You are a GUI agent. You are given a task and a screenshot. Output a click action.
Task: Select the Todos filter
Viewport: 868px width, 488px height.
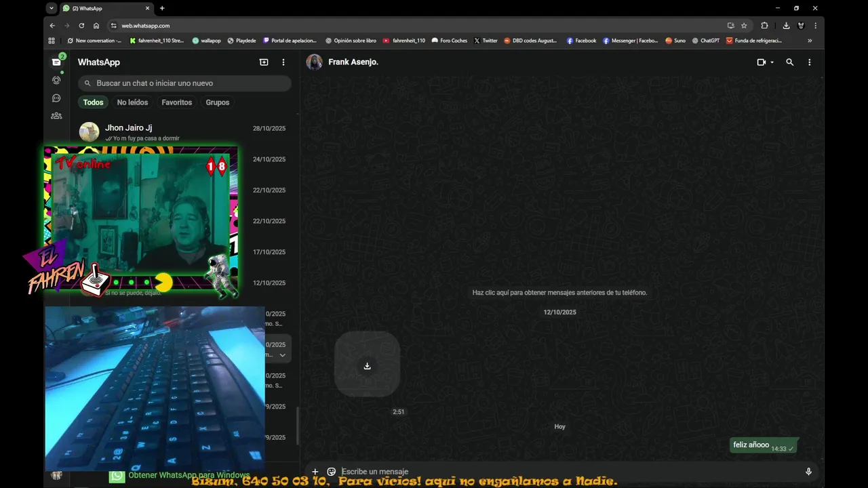click(x=93, y=102)
